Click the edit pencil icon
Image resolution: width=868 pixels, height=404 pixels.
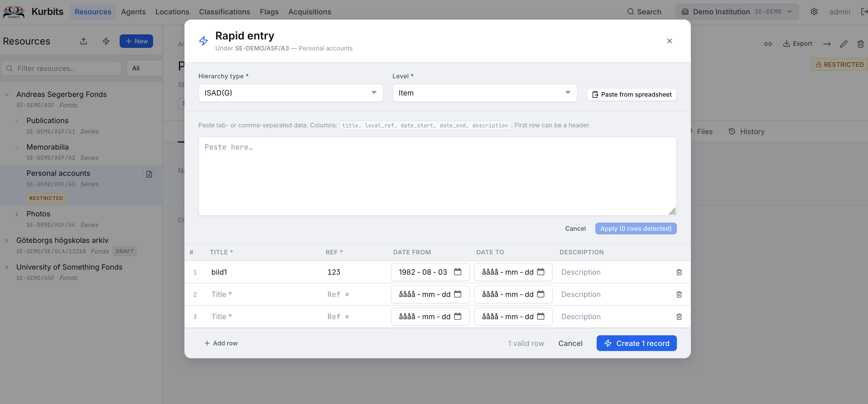844,43
